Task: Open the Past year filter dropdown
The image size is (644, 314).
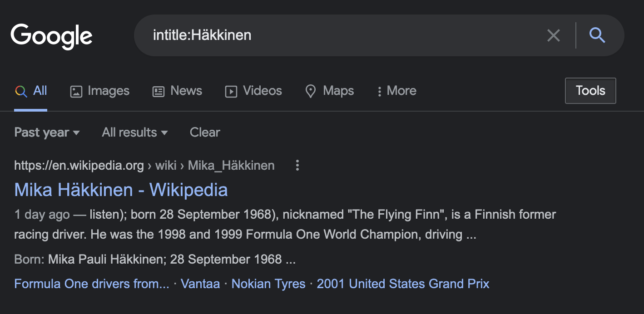Action: click(47, 132)
